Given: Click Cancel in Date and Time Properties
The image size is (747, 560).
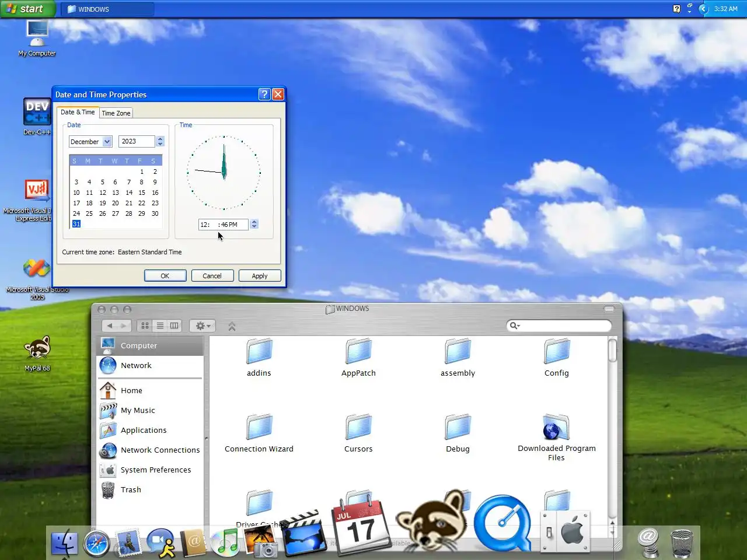Looking at the screenshot, I should point(212,276).
